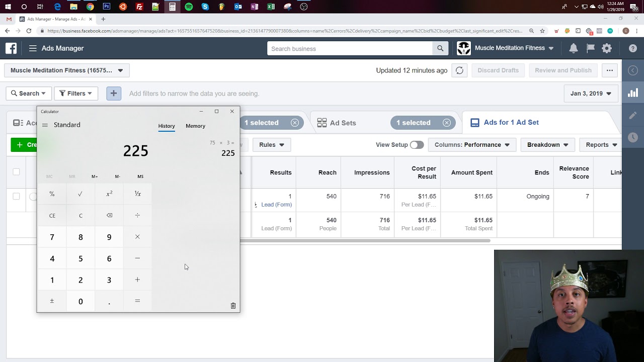Clear the campaigns 1 selected filter
Viewport: 644px width, 362px height.
[295, 123]
